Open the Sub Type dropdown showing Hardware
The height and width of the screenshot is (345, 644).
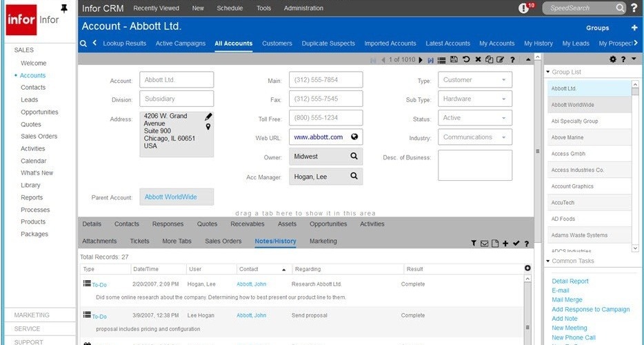pyautogui.click(x=475, y=99)
